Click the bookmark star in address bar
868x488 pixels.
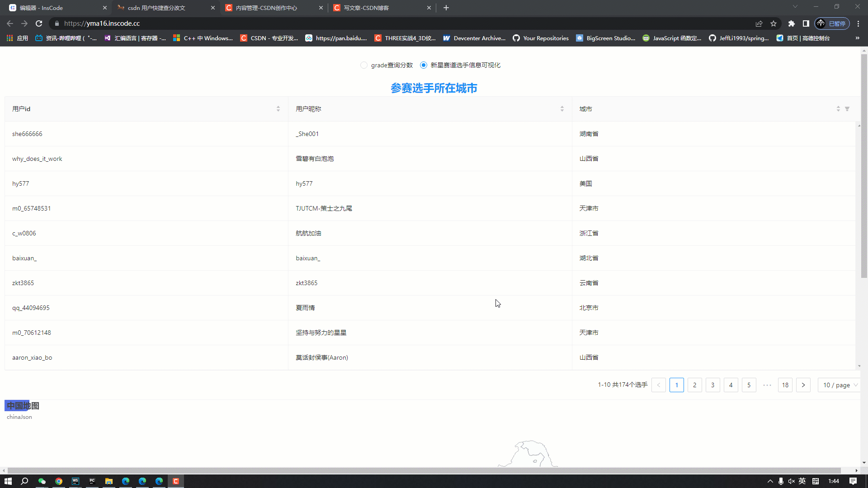(773, 23)
